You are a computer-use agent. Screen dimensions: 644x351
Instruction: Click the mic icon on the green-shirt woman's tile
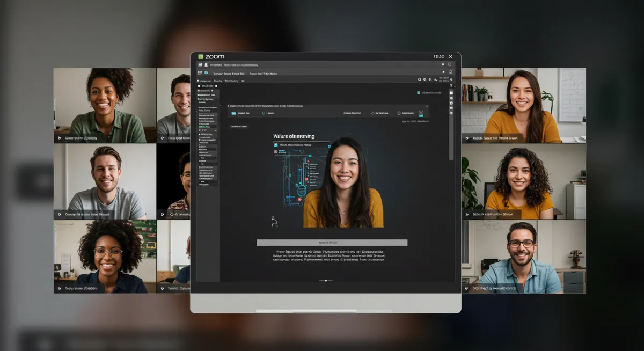[59, 138]
